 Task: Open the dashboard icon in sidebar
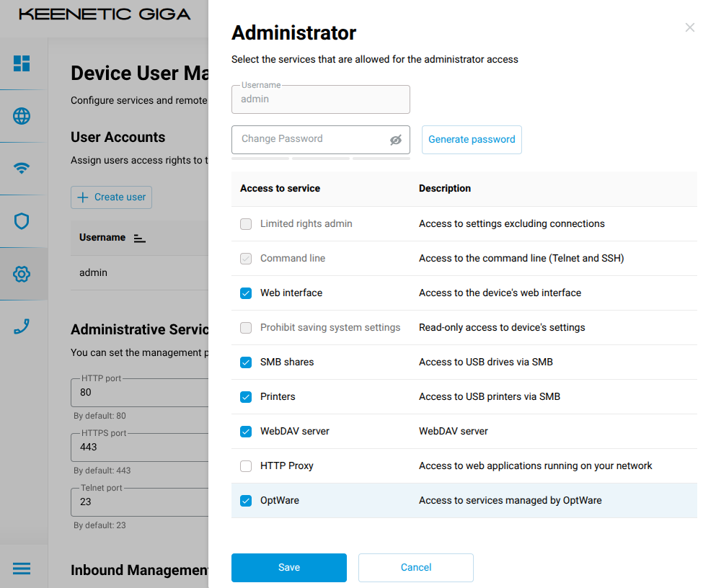[22, 63]
